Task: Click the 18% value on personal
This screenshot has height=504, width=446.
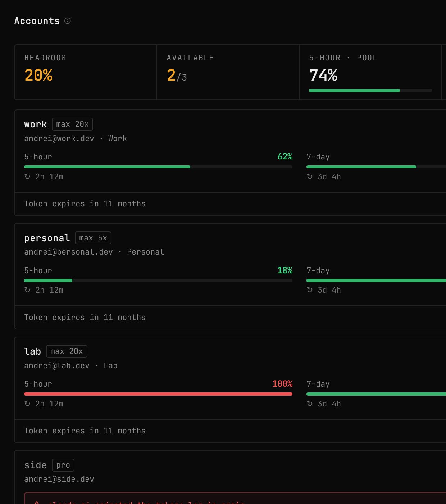Action: coord(285,270)
